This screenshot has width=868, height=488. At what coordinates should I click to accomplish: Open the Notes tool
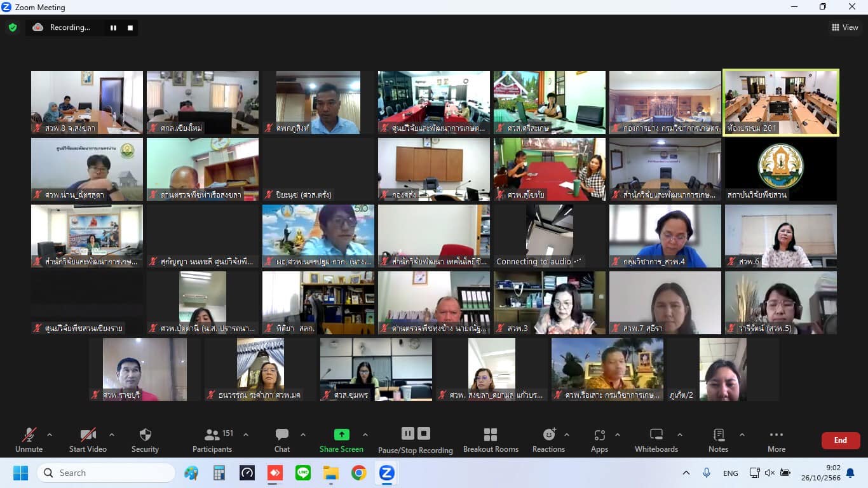(719, 435)
